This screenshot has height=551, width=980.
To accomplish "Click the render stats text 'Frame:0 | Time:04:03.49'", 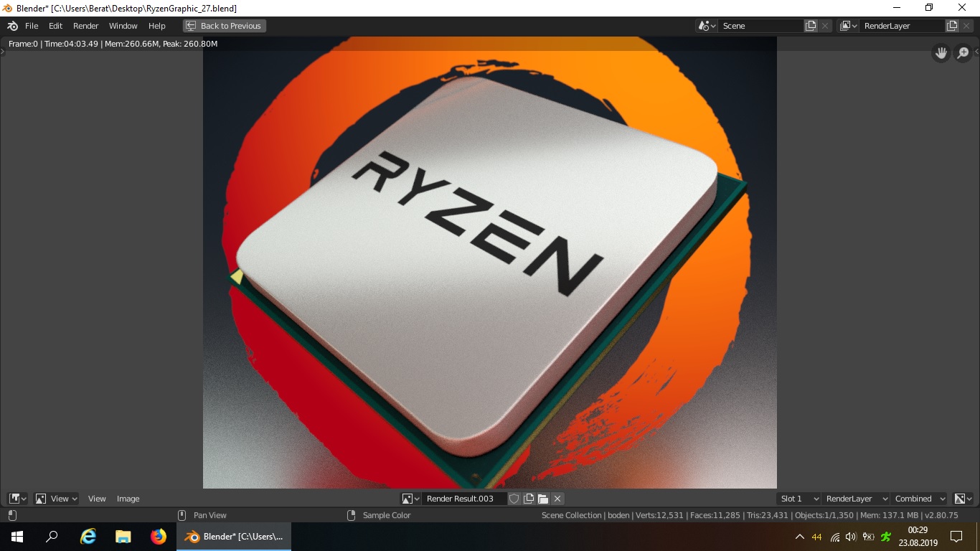I will [x=54, y=44].
